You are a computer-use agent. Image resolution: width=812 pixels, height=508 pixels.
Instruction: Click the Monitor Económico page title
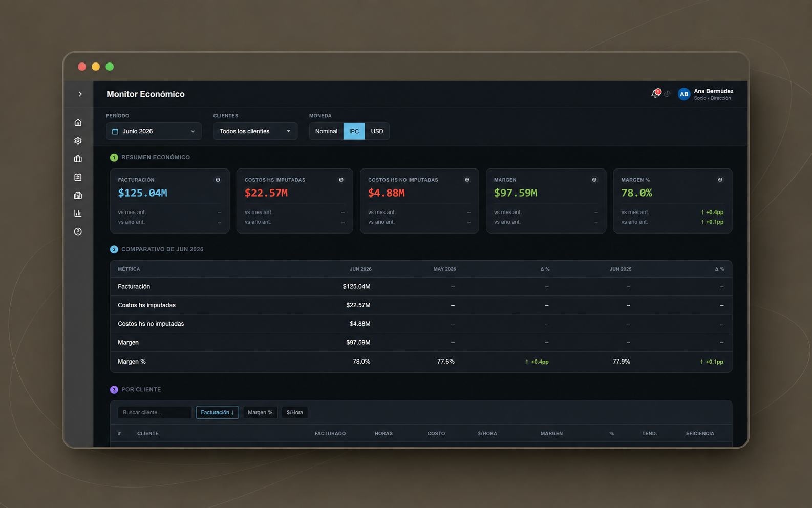(145, 94)
